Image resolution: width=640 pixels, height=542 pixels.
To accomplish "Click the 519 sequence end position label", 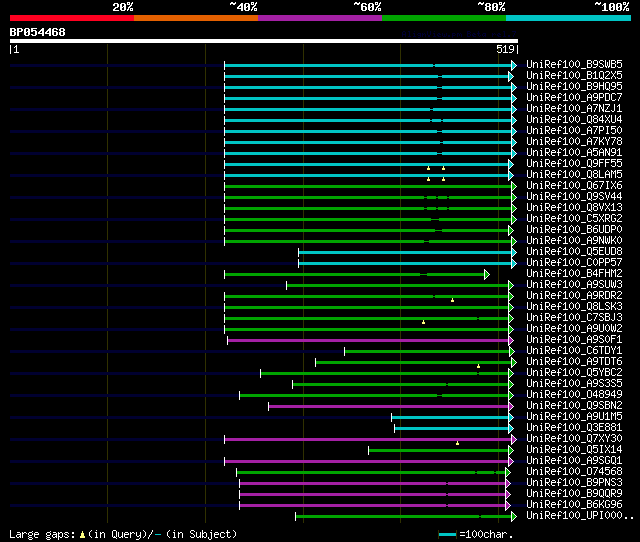I will [x=507, y=49].
